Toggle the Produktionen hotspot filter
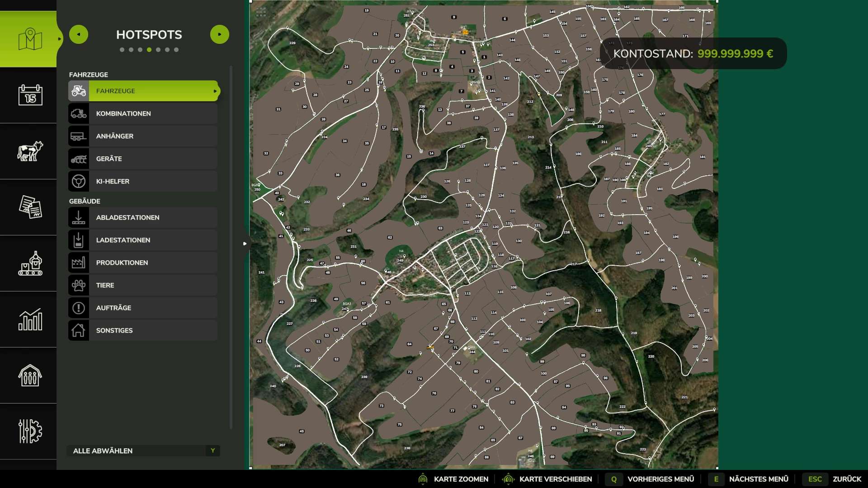868x488 pixels. [143, 263]
